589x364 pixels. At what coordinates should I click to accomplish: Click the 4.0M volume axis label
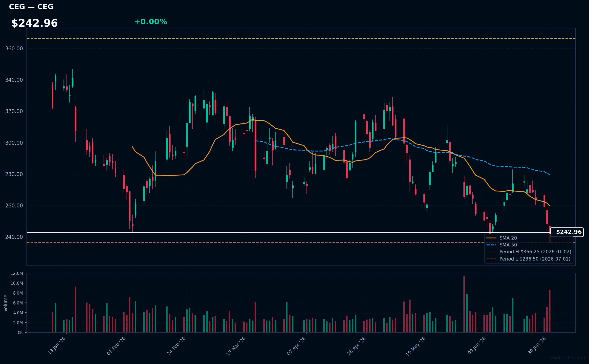18,313
